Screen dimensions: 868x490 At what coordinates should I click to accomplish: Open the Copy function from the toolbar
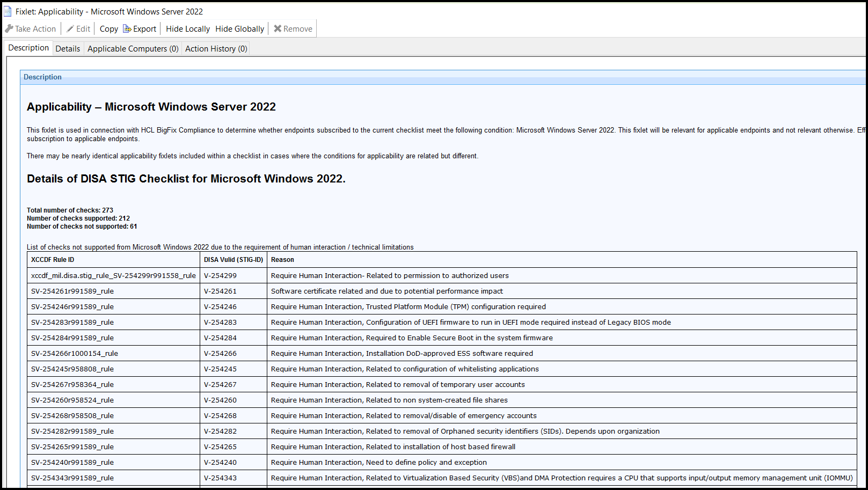(x=108, y=28)
